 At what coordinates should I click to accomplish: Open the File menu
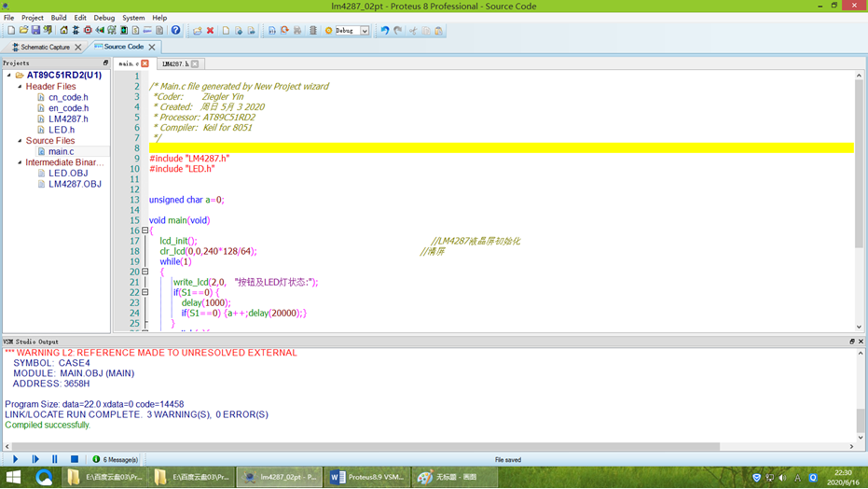[9, 18]
